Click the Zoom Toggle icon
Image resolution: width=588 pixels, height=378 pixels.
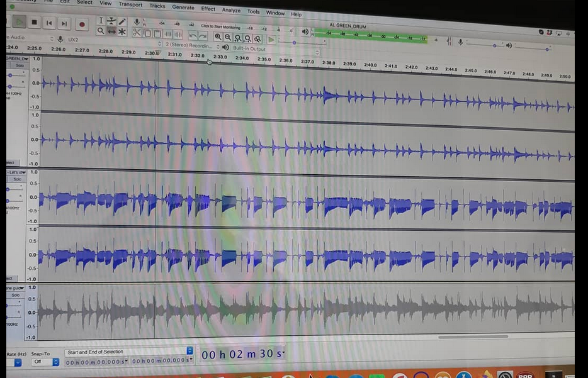pyautogui.click(x=257, y=38)
